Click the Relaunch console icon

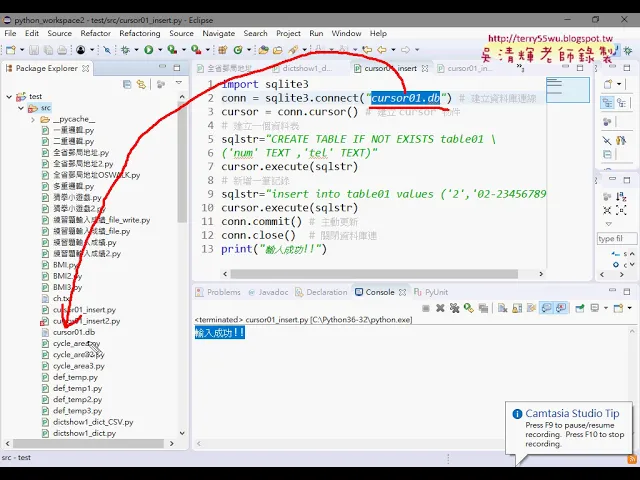point(469,308)
